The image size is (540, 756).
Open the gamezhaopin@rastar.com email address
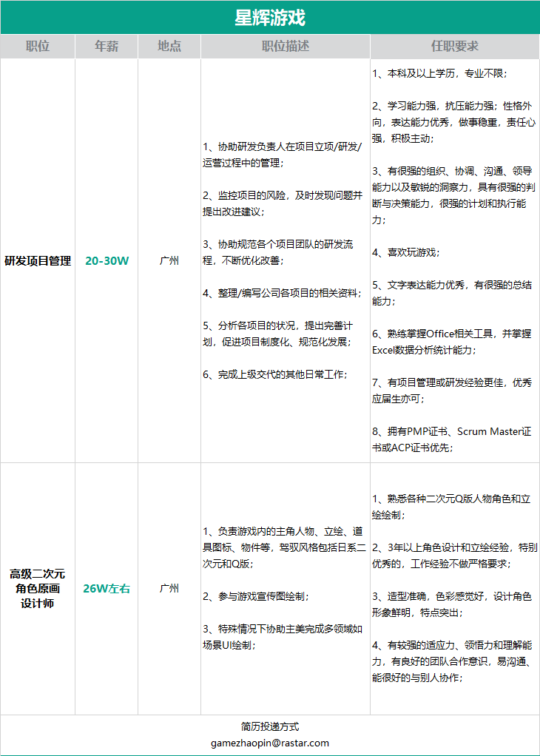(270, 743)
